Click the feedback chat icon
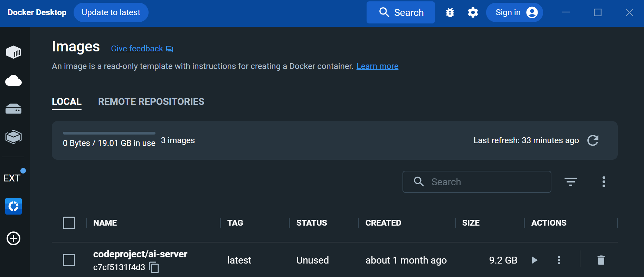The height and width of the screenshot is (277, 644). (170, 49)
